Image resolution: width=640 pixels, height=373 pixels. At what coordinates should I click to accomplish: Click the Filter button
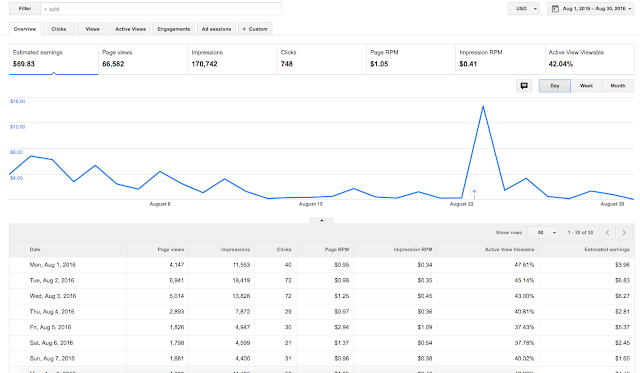[x=25, y=9]
